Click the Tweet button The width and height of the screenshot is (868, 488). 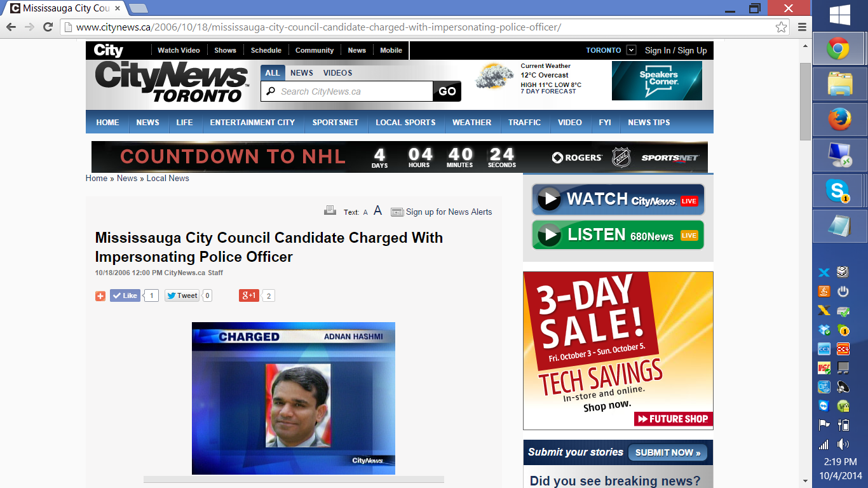point(182,295)
